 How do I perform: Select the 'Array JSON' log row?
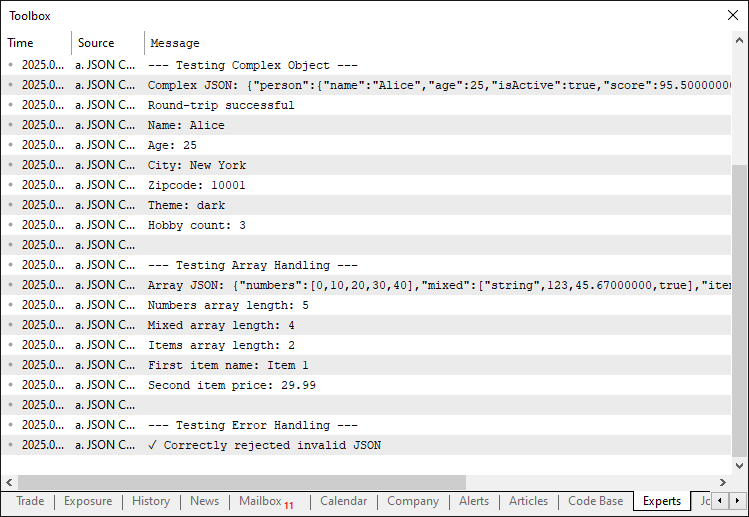pos(366,285)
